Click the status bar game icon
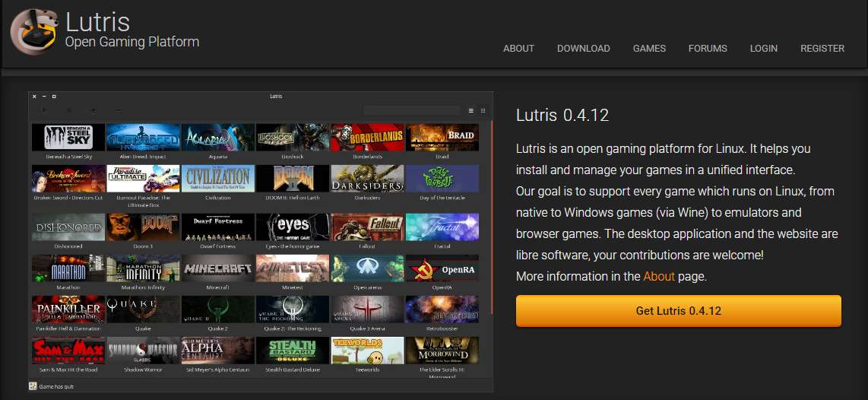This screenshot has width=868, height=400. (33, 386)
